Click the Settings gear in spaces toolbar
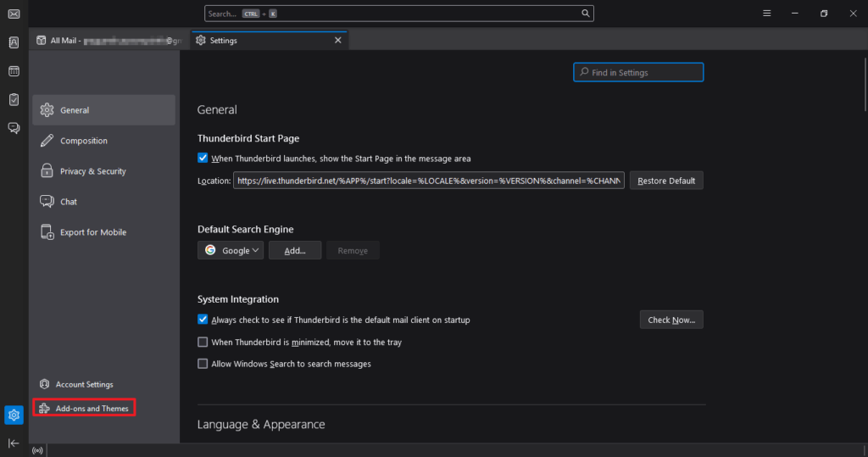The width and height of the screenshot is (868, 457). click(x=14, y=415)
